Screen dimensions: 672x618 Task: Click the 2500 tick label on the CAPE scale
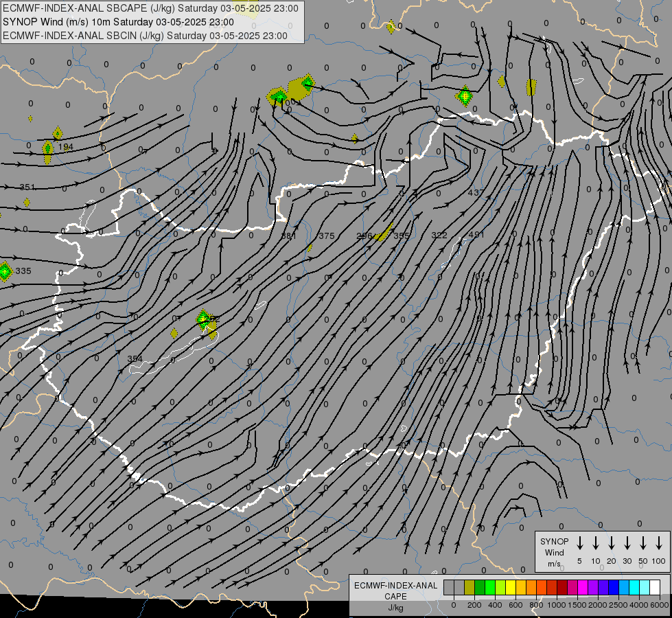[618, 605]
